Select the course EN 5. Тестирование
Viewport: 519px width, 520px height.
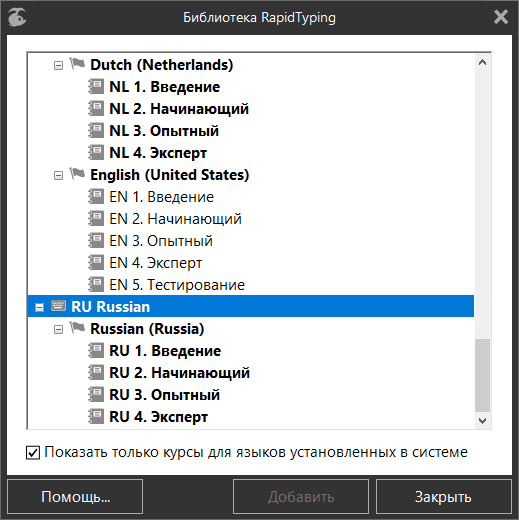pyautogui.click(x=177, y=285)
